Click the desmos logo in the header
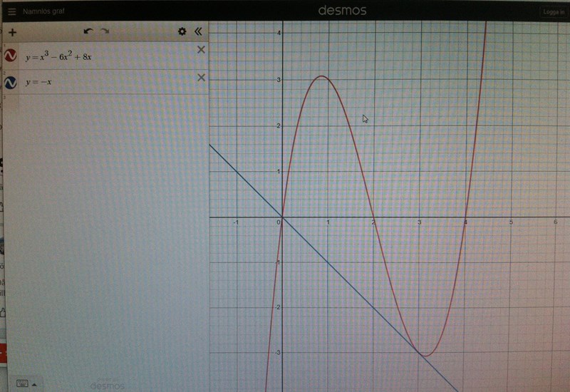This screenshot has width=570, height=392. click(344, 10)
